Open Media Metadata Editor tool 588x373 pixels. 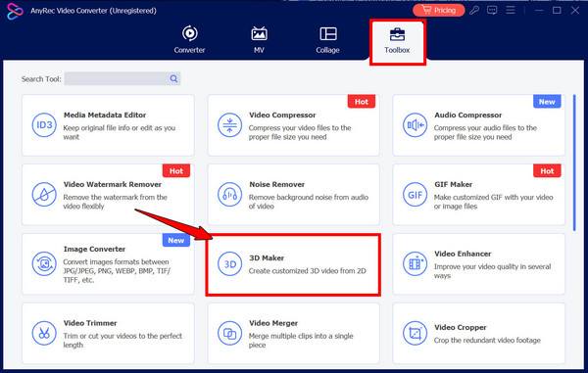pyautogui.click(x=108, y=125)
